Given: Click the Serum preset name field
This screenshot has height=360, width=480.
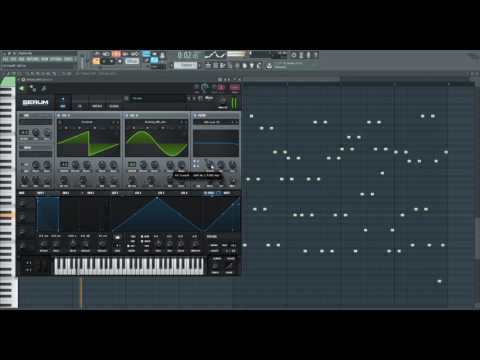Looking at the screenshot, I should 157,98.
